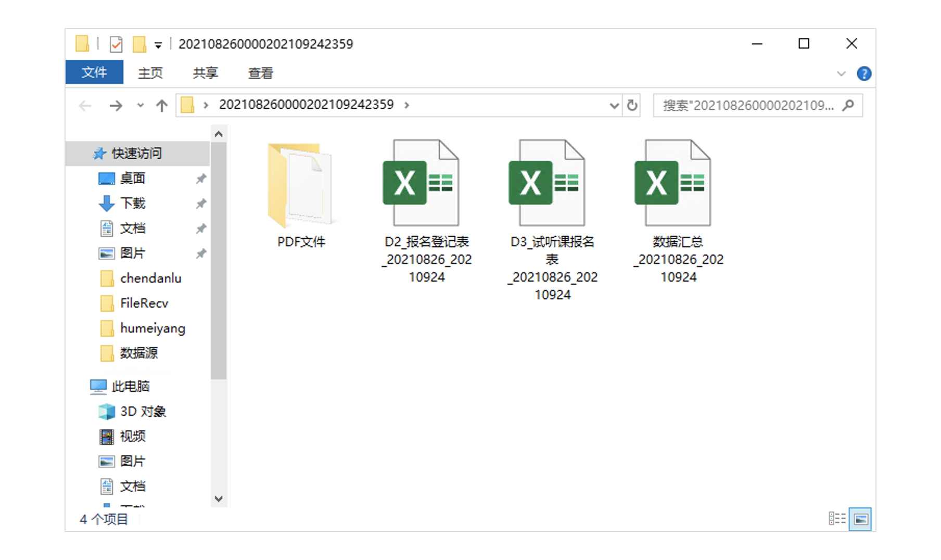Click the Help question mark icon
Viewport: 941px width, 560px height.
tap(863, 73)
